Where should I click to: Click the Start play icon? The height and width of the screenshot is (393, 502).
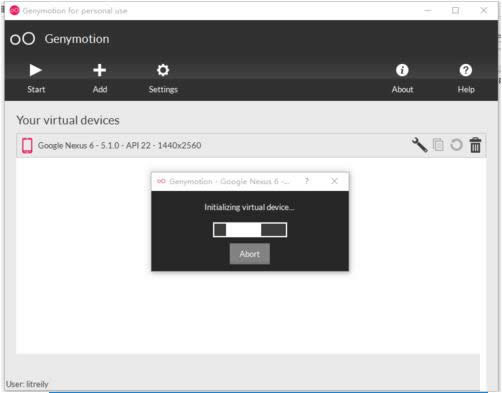coord(35,70)
